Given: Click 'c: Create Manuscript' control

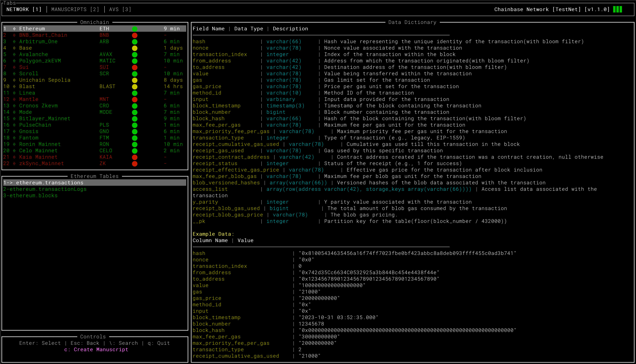Looking at the screenshot, I should click(96, 350).
